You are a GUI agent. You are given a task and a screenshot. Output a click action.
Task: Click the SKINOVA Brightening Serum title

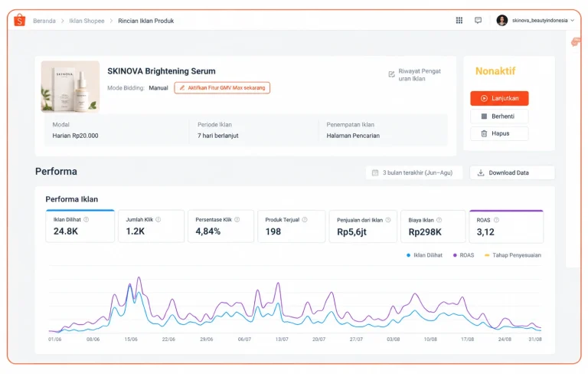tap(162, 71)
